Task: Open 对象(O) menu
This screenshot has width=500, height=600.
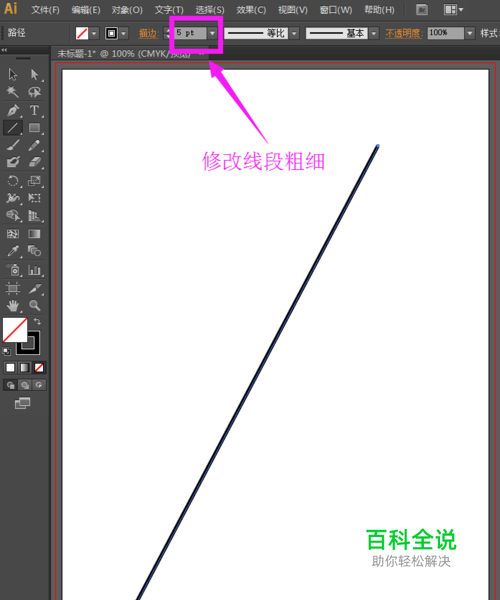Action: point(127,10)
